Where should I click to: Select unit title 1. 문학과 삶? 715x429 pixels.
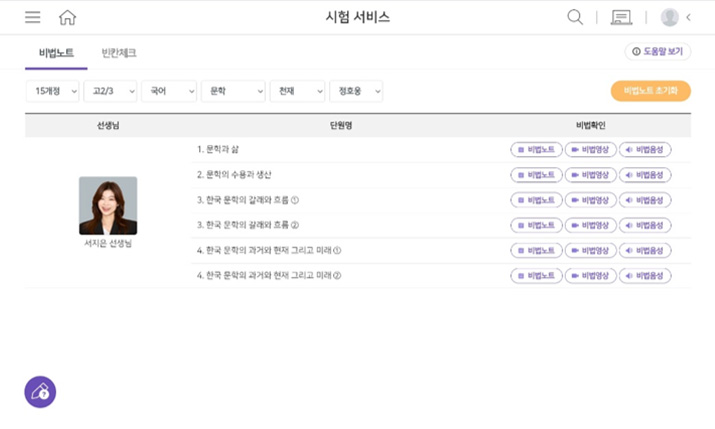coord(218,150)
